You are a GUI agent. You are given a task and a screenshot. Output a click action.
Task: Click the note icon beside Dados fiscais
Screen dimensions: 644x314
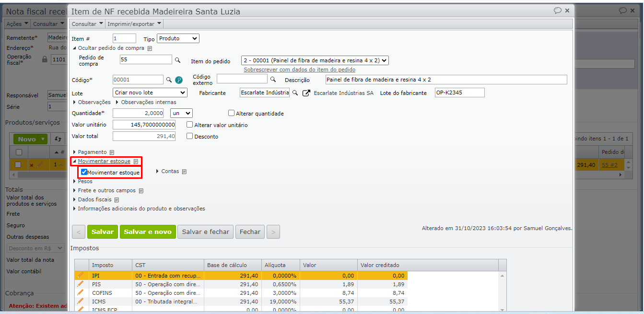(117, 200)
